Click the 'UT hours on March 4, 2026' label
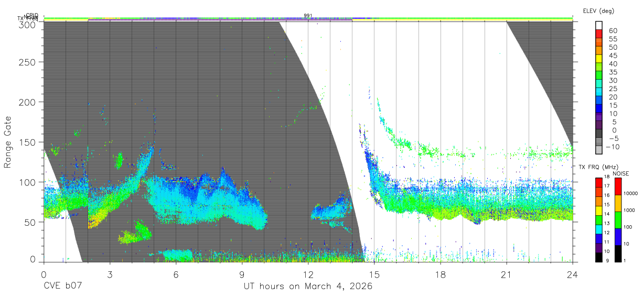 coord(308,287)
